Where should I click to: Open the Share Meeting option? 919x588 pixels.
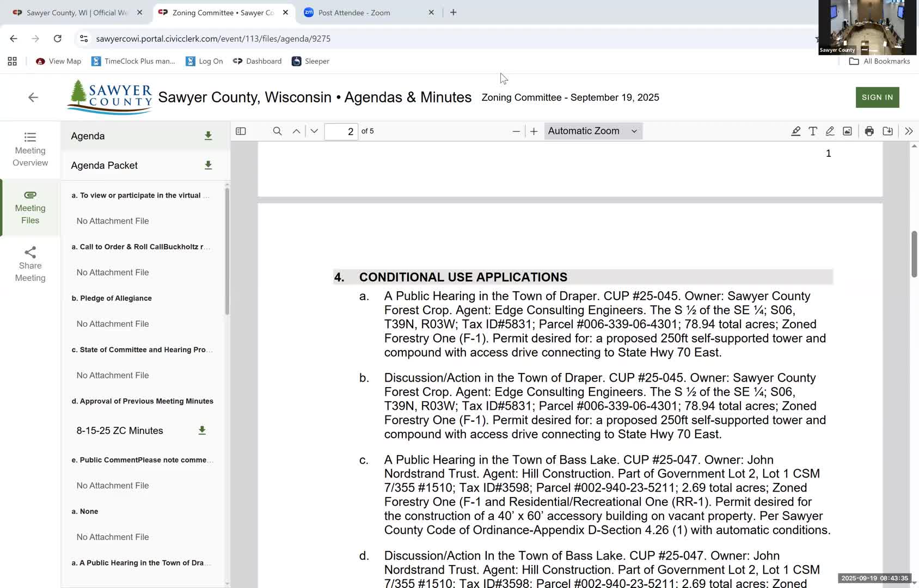click(30, 265)
